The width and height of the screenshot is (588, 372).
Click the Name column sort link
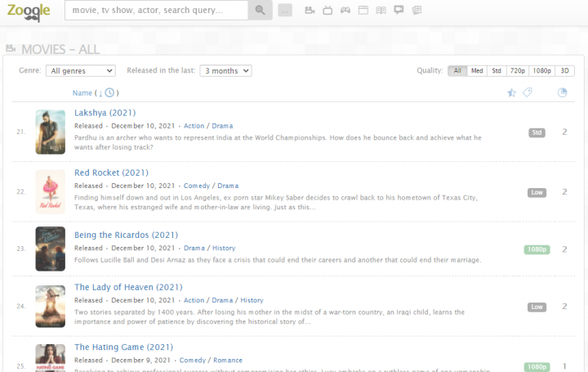82,93
